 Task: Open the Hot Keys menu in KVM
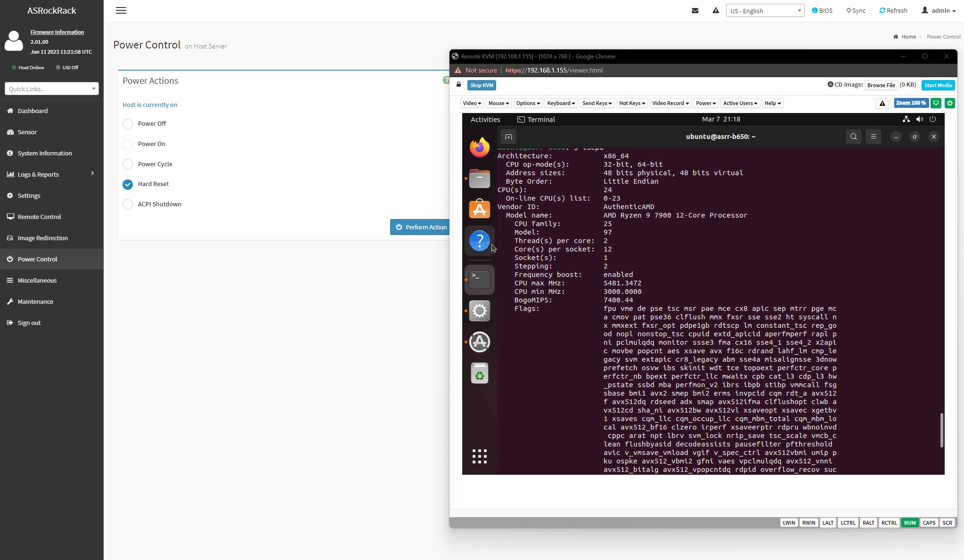point(631,103)
